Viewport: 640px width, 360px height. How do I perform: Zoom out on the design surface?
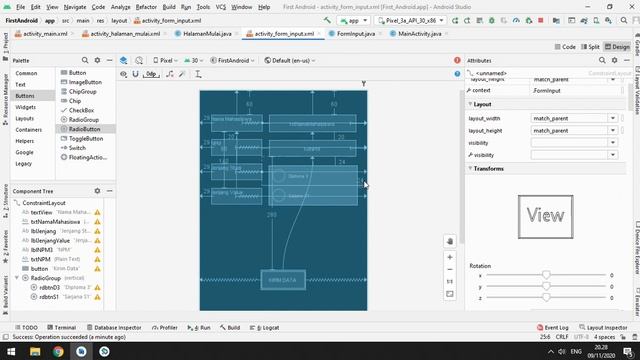coord(450,269)
